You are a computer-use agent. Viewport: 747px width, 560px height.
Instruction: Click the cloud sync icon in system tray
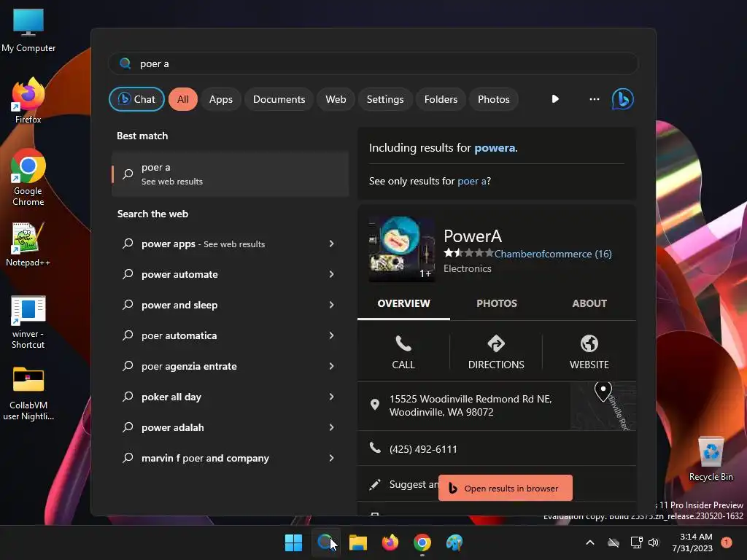pyautogui.click(x=613, y=542)
